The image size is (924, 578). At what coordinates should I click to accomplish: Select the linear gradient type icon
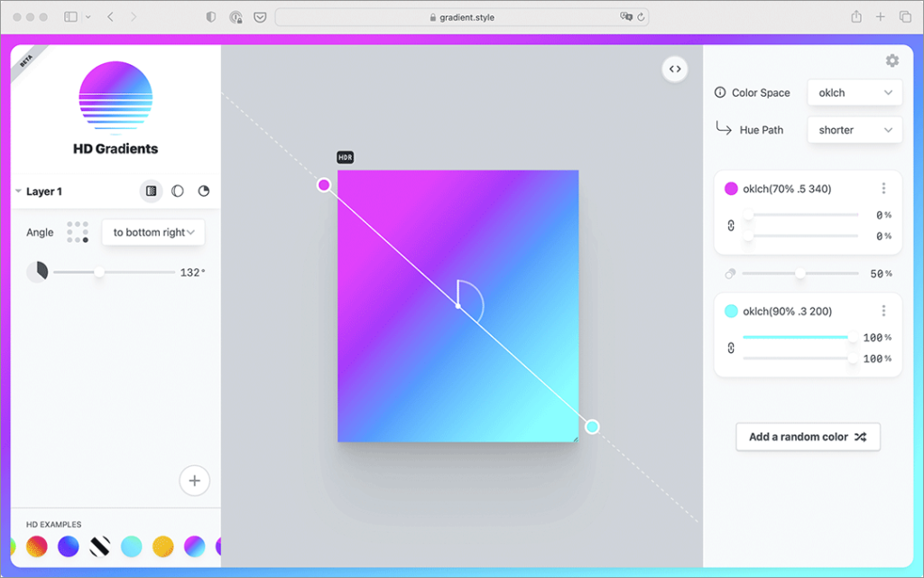click(151, 191)
